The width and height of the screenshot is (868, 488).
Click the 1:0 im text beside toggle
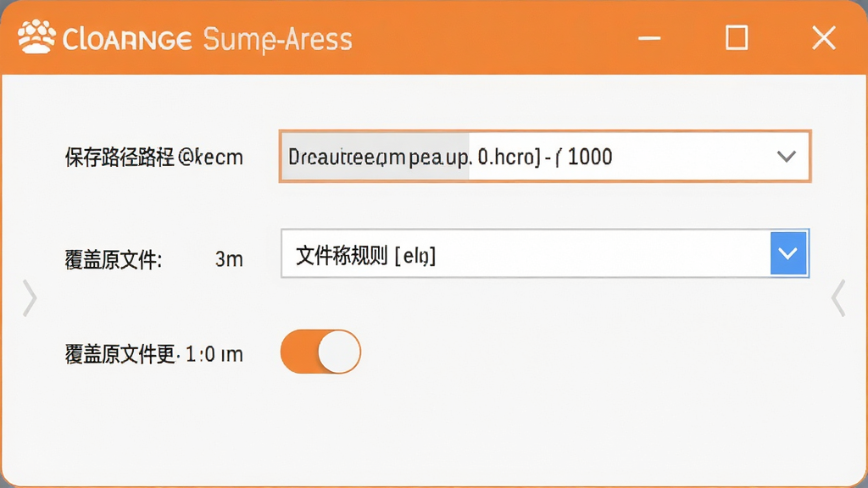[214, 354]
